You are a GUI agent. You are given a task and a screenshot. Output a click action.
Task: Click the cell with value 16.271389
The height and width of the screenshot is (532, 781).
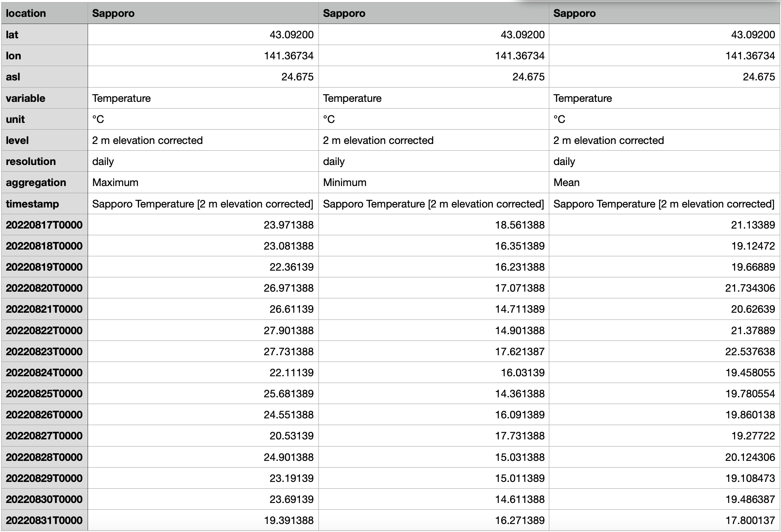(x=434, y=520)
